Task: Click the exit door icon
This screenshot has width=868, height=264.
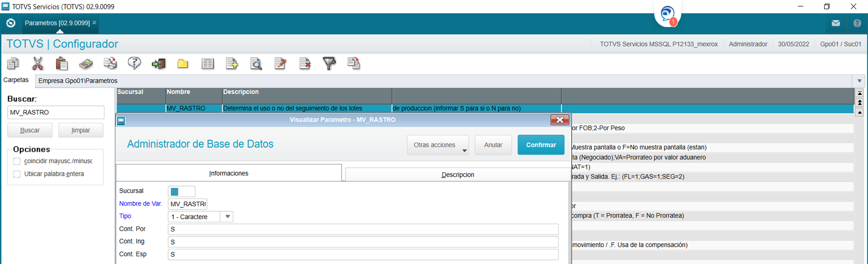Action: [x=159, y=63]
